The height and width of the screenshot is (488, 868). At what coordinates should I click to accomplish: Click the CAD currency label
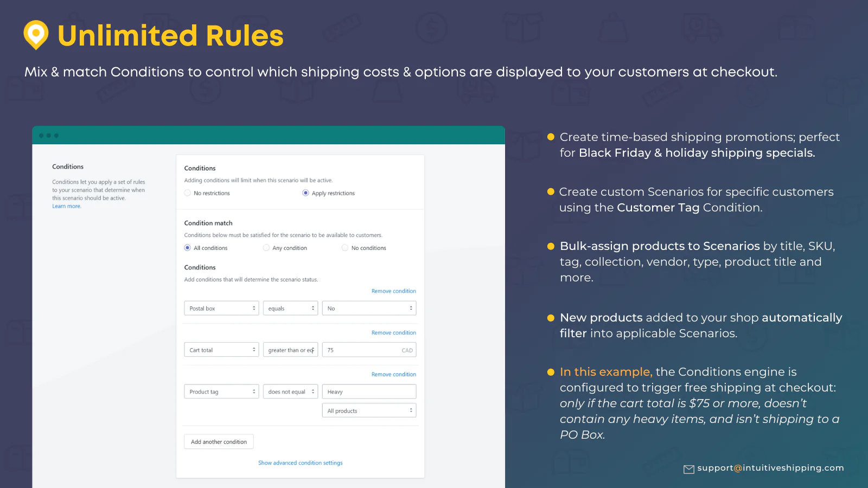click(407, 350)
